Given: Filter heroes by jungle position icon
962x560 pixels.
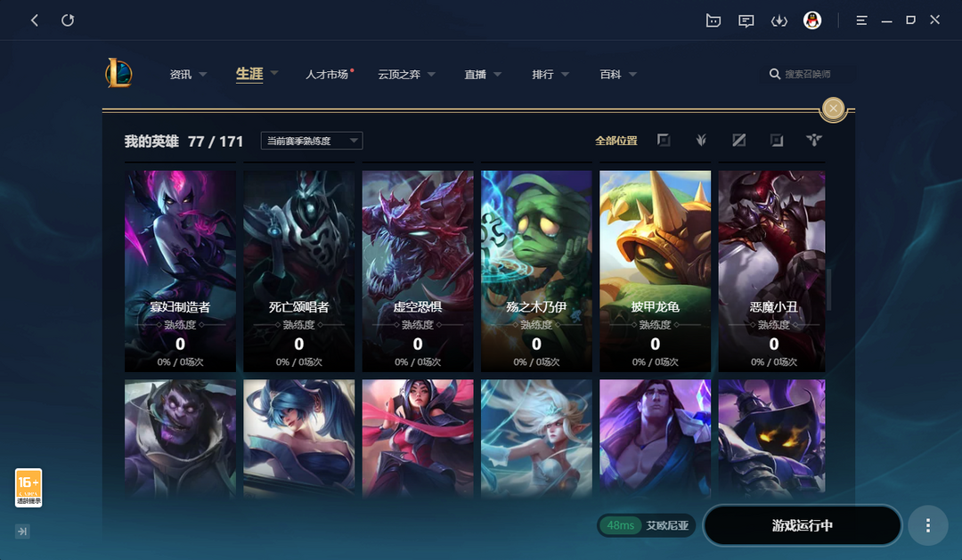Looking at the screenshot, I should pos(701,141).
